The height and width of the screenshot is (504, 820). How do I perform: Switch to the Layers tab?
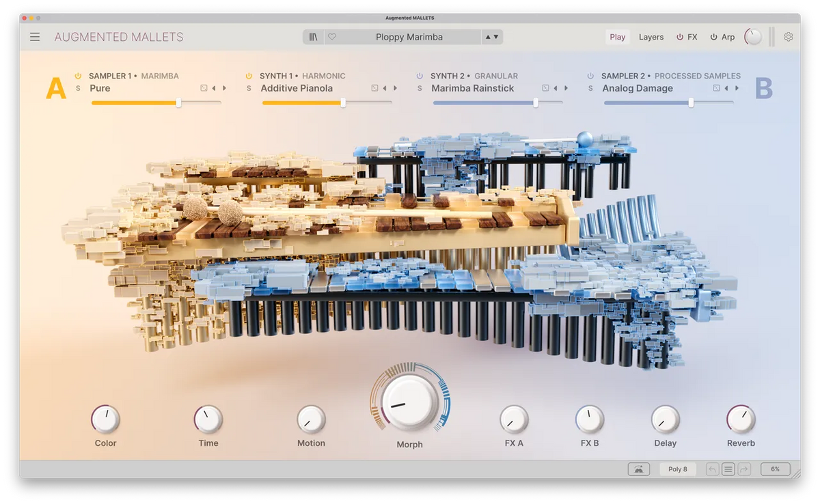(651, 37)
